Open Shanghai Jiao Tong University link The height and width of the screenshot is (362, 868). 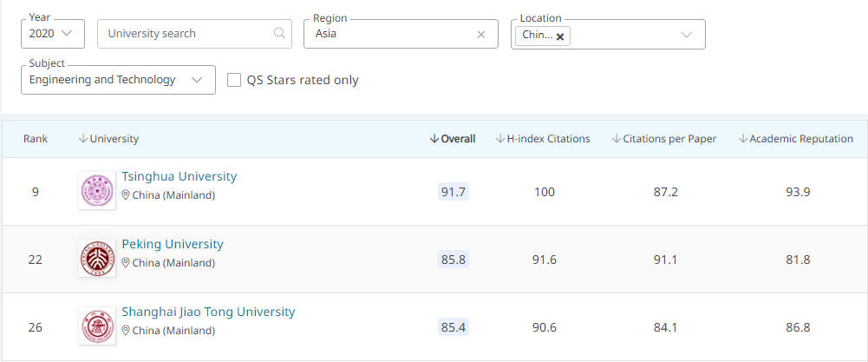coord(208,312)
